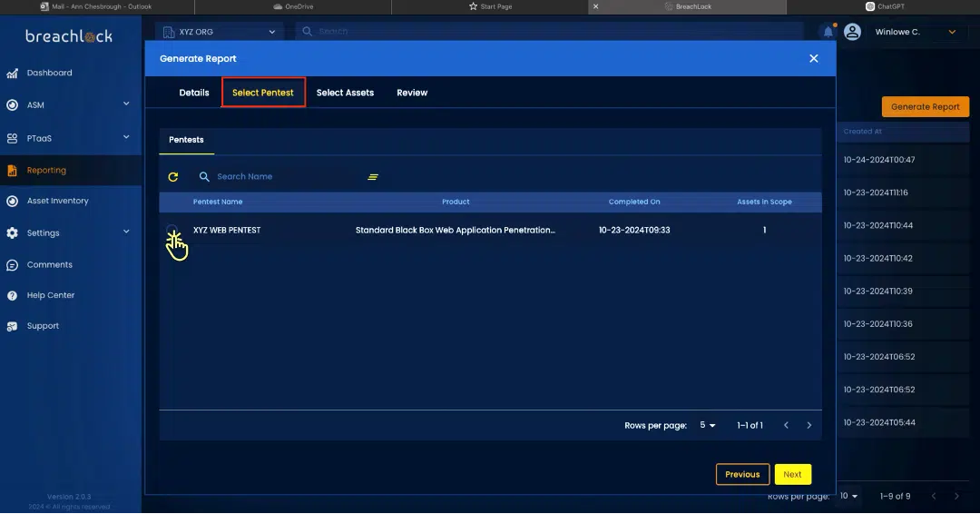The width and height of the screenshot is (980, 514).
Task: Close the Generate Report dialog
Action: [x=814, y=58]
